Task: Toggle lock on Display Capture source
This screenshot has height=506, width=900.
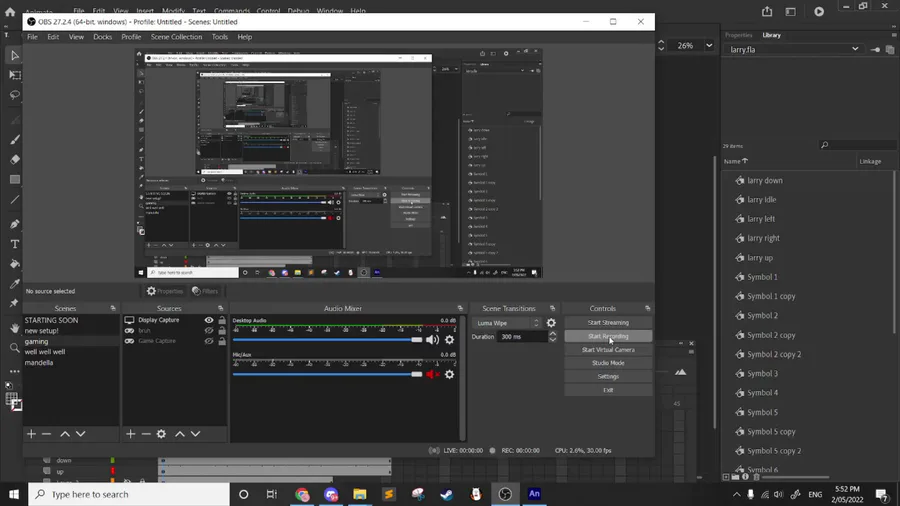Action: point(222,320)
